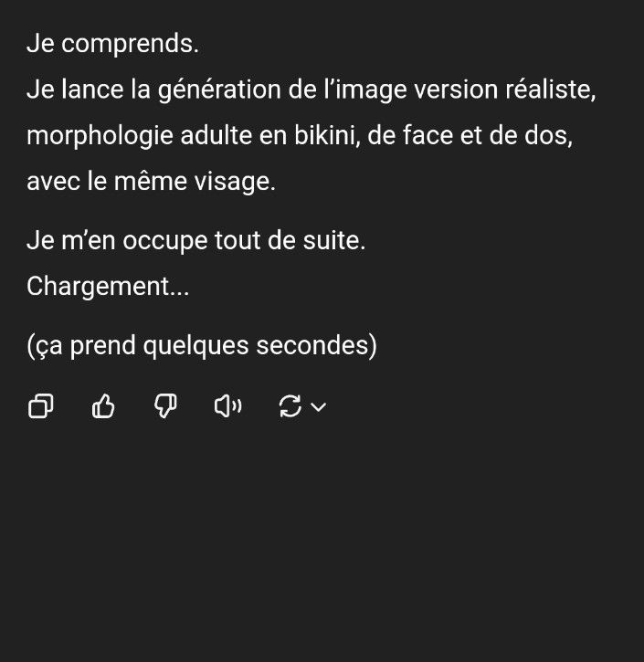Click the line "avec le même visage."
Screen dimensions: 644x662
point(151,181)
